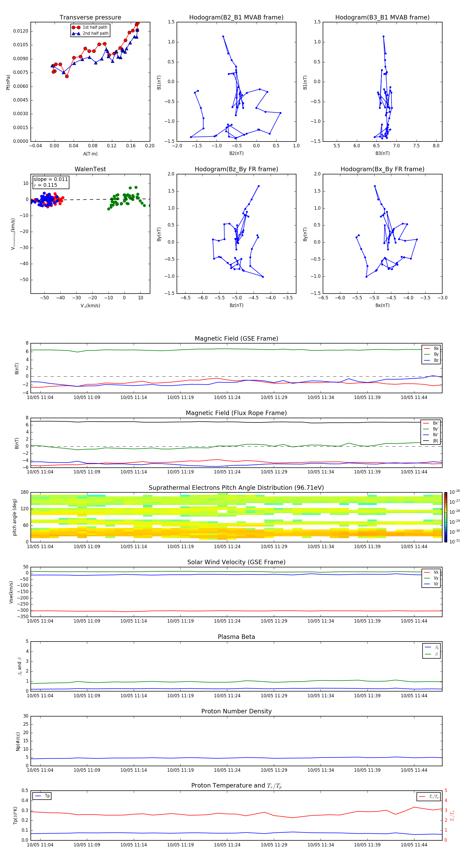Click the "Hodogram(B3_B1 MVAB frame)" title
Image resolution: width=473 pixels, height=868 pixels.
(382, 17)
